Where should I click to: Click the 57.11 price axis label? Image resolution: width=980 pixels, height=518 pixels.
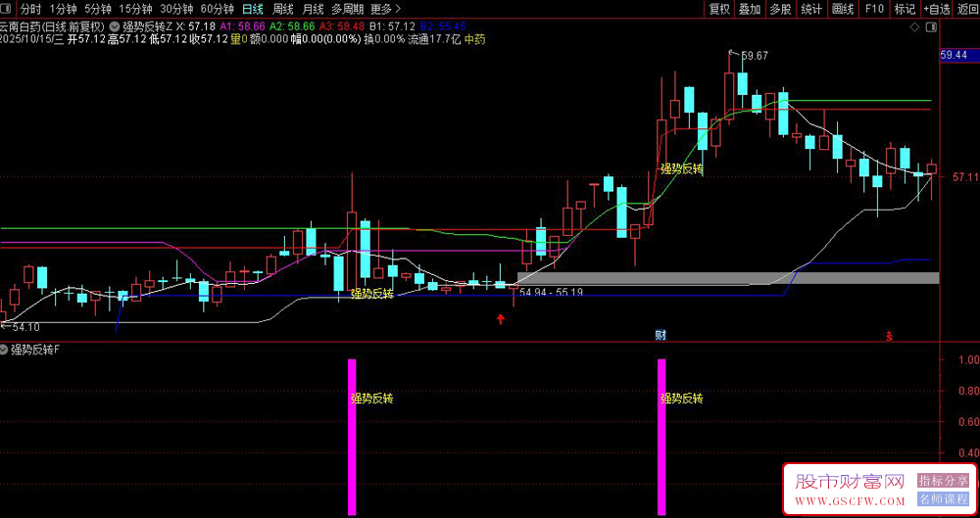(x=965, y=177)
